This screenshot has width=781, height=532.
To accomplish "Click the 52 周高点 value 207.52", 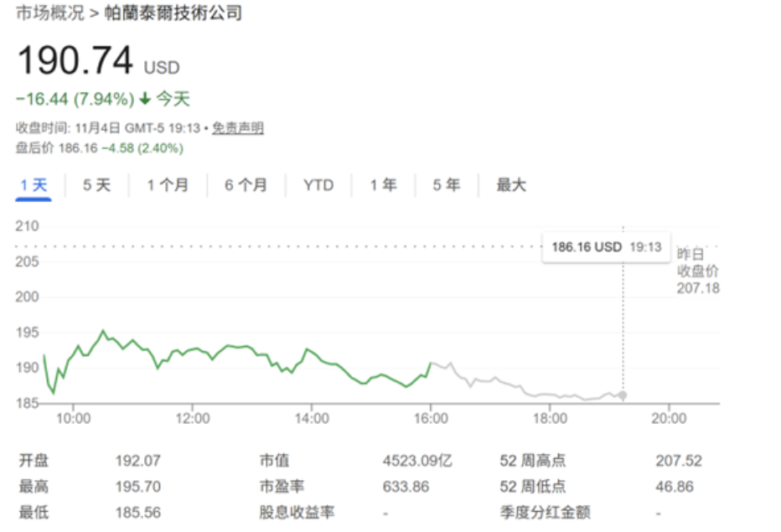I will (x=679, y=461).
